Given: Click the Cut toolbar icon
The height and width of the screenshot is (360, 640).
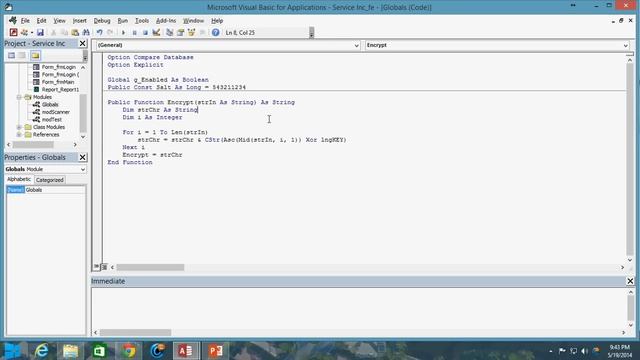Looking at the screenshot, I should point(53,32).
